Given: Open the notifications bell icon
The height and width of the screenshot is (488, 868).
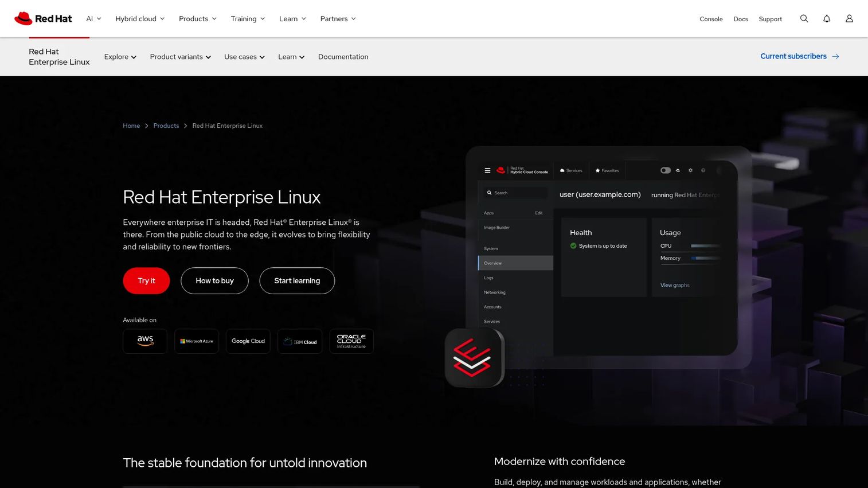Looking at the screenshot, I should 827,18.
